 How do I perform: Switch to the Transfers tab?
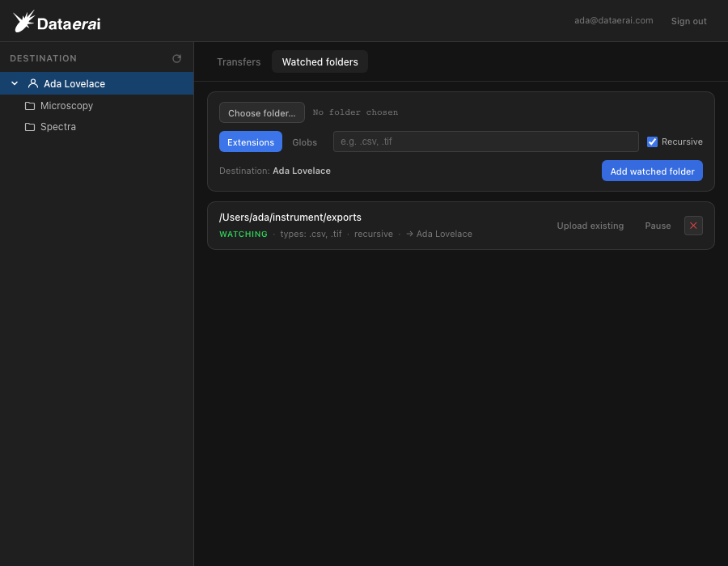tap(239, 61)
